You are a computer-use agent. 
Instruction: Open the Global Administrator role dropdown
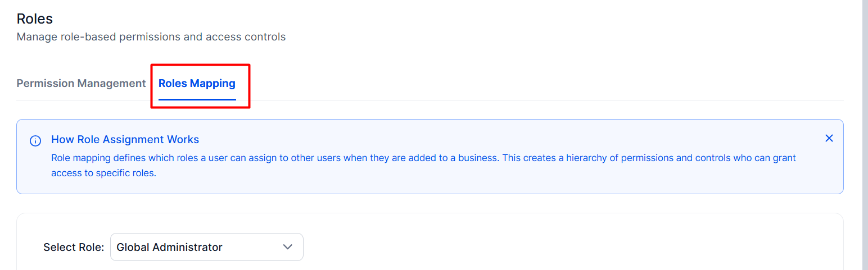click(207, 247)
